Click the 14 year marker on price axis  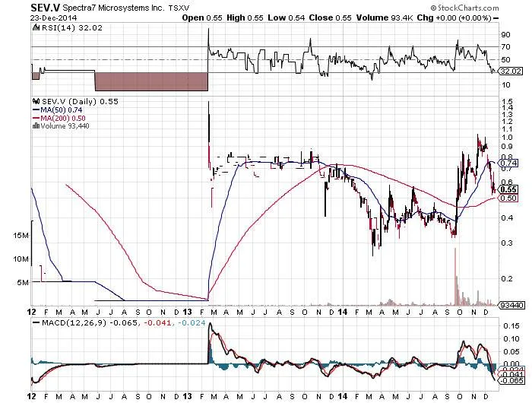[343, 312]
